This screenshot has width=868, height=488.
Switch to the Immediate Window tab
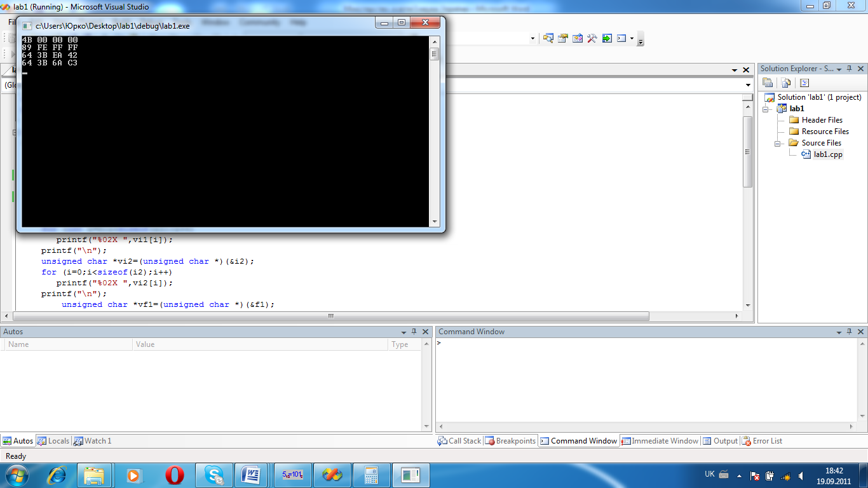coord(660,441)
